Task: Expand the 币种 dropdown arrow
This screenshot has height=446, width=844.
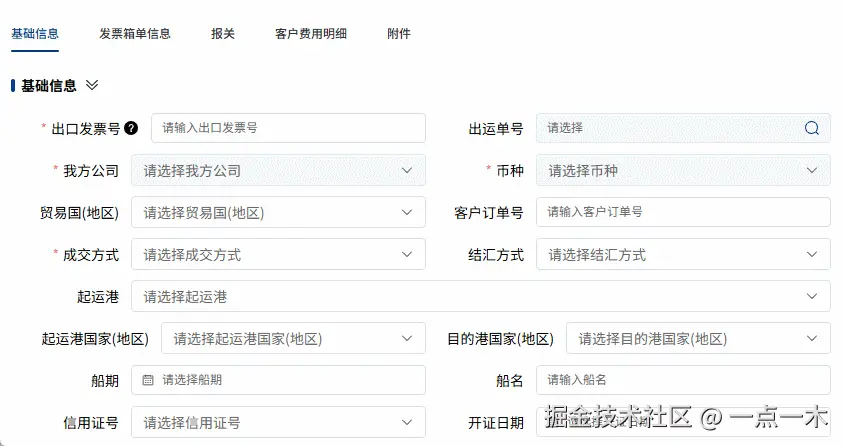Action: tap(812, 171)
